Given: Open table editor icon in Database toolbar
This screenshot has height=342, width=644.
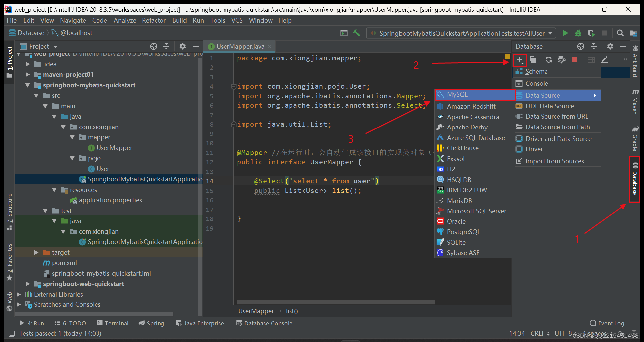Looking at the screenshot, I should click(x=591, y=60).
